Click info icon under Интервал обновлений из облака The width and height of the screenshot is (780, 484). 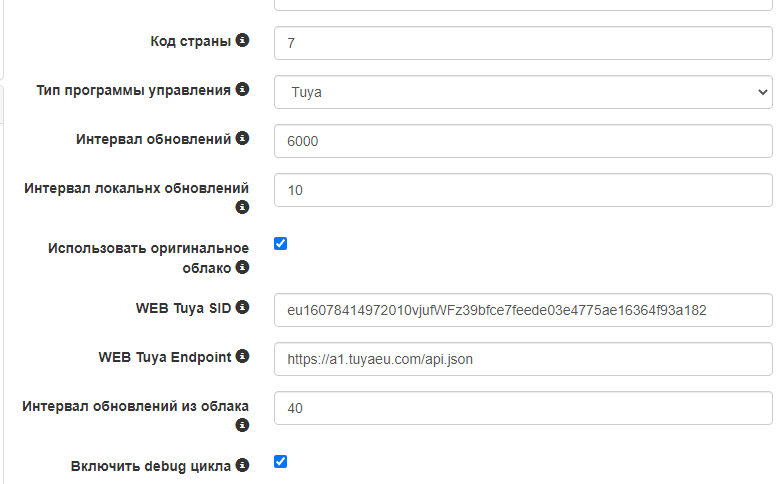click(242, 426)
